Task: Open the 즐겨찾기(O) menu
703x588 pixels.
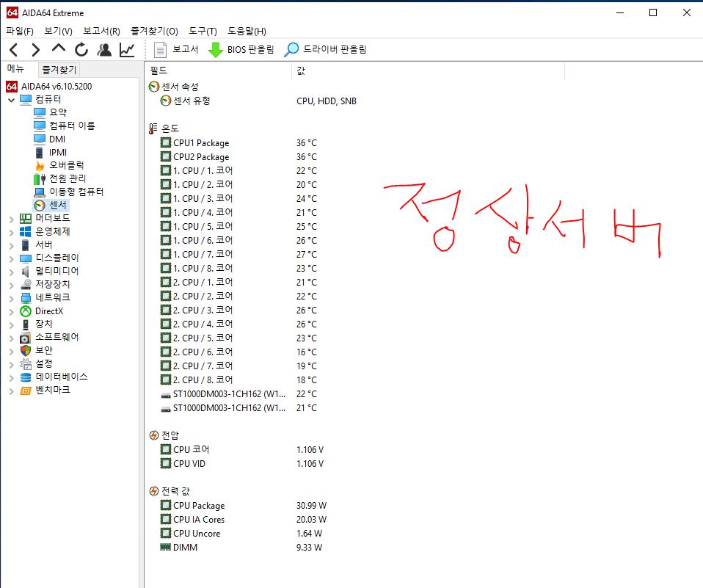Action: coord(154,31)
